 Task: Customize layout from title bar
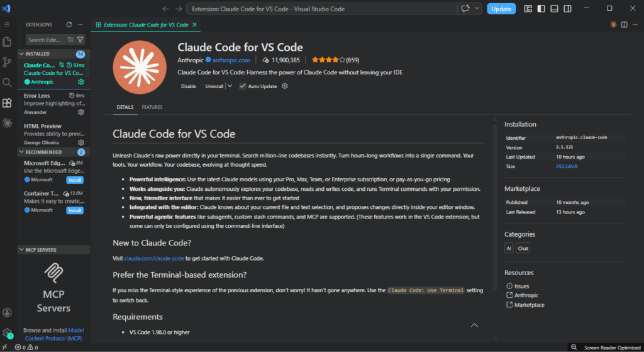click(x=528, y=9)
